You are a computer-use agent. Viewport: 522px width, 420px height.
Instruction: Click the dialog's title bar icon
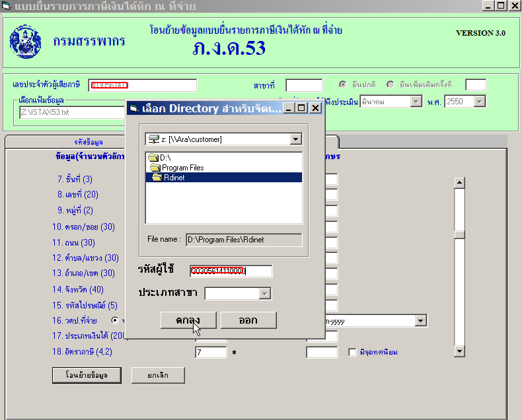133,108
